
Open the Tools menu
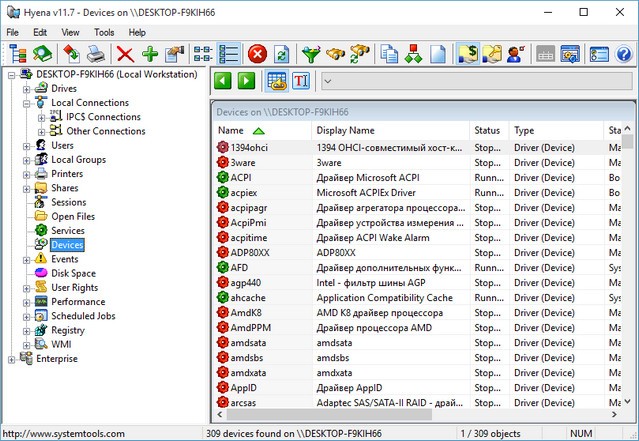pyautogui.click(x=103, y=32)
